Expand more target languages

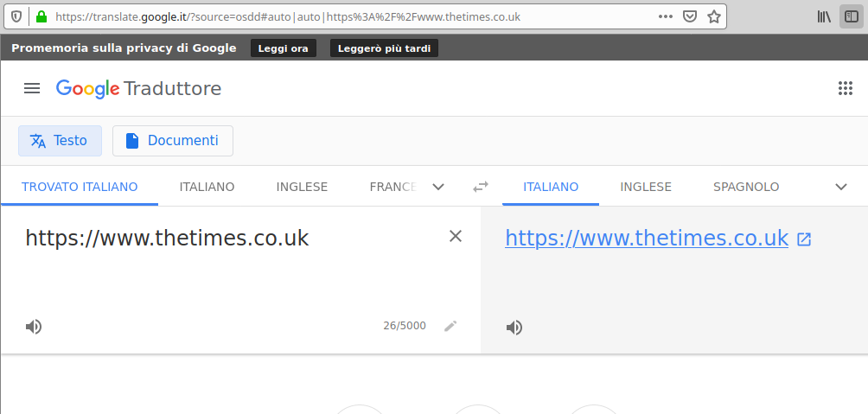[x=841, y=187]
